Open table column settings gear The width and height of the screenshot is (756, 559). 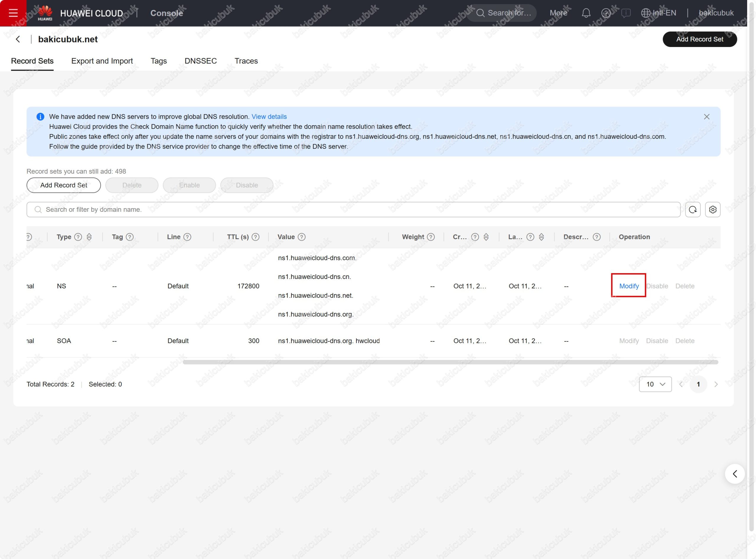tap(712, 209)
